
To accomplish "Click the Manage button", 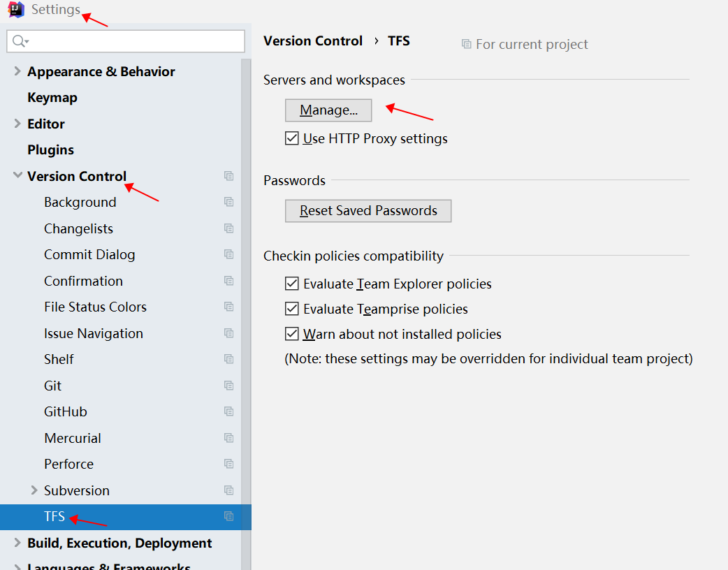I will (x=328, y=110).
